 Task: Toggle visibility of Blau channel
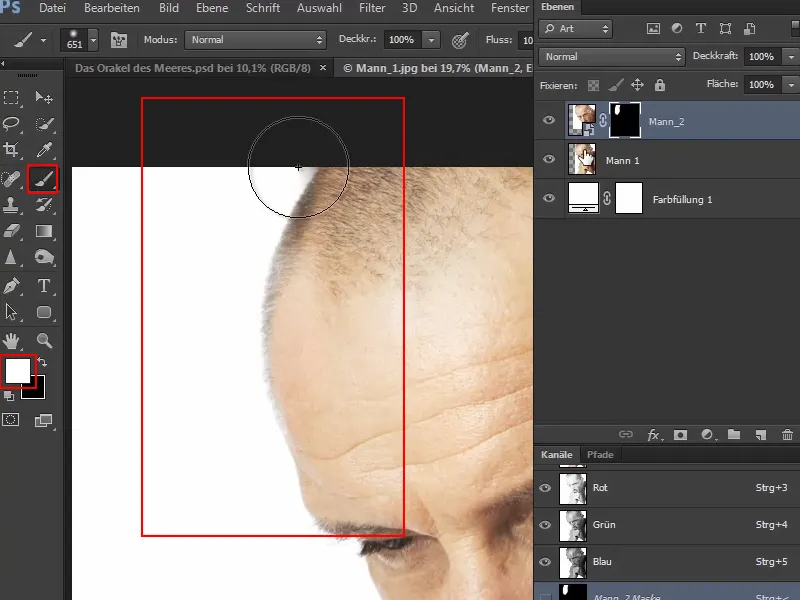[545, 562]
